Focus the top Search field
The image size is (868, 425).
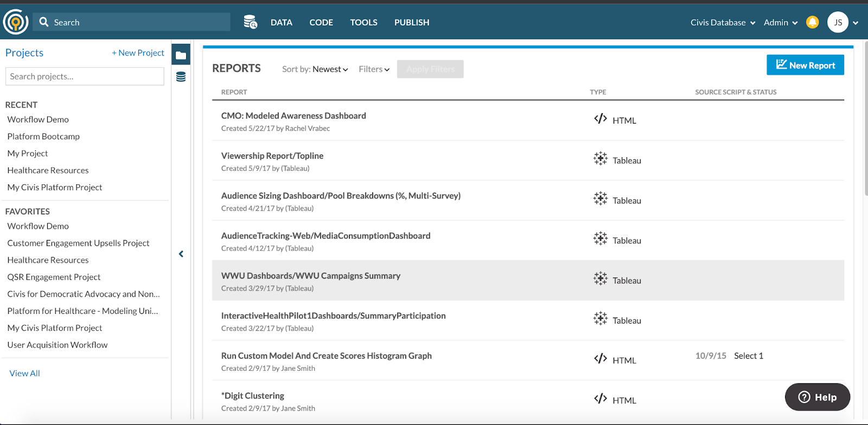[x=131, y=22]
